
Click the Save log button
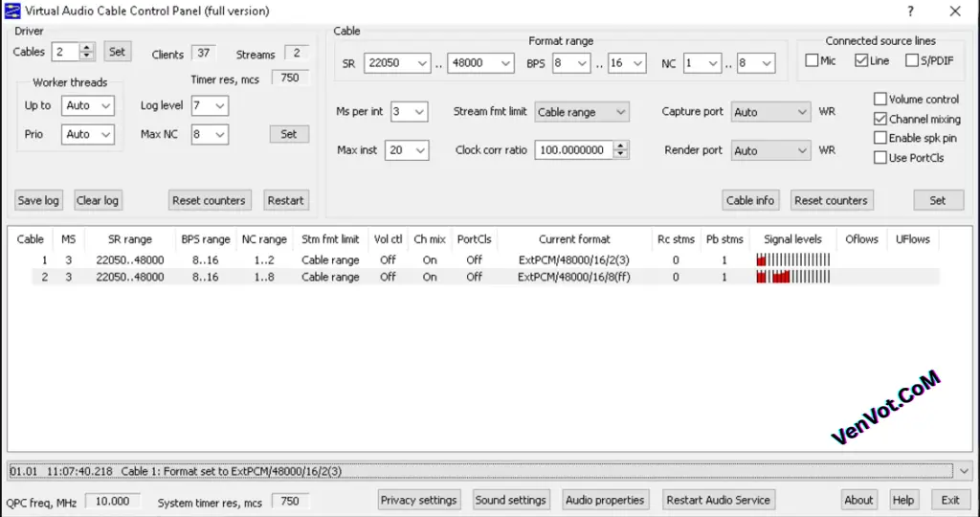(38, 201)
